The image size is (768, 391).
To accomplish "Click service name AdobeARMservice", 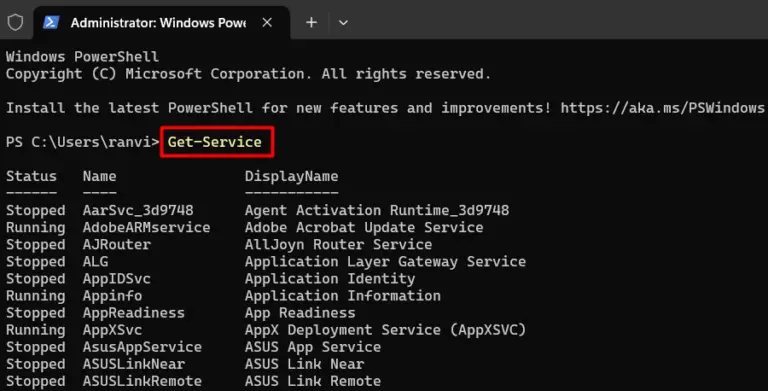I will (x=146, y=227).
